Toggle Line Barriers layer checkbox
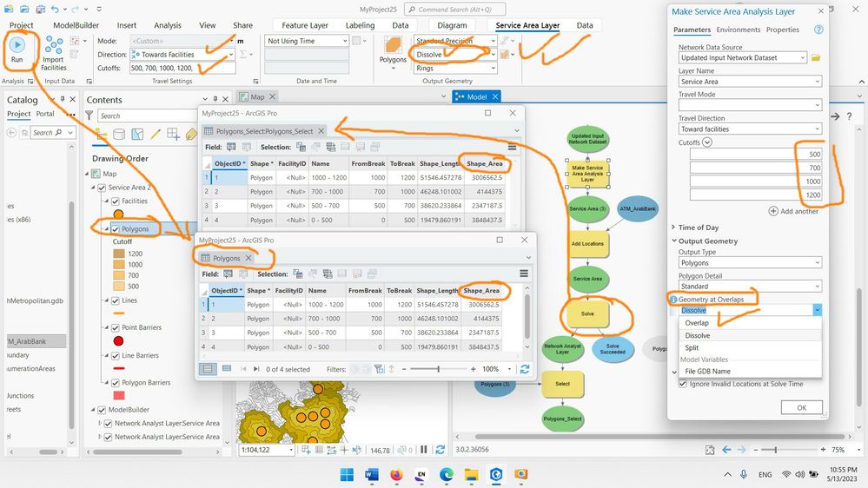 pos(116,356)
